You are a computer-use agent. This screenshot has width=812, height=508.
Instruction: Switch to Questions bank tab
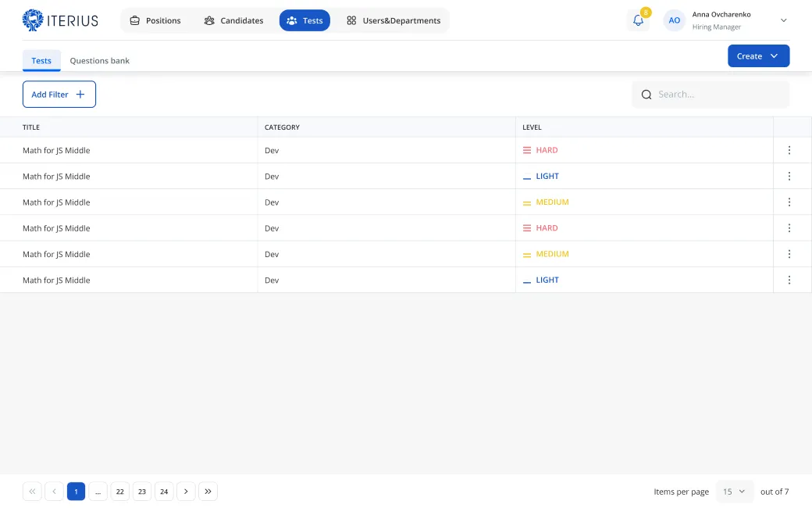tap(99, 60)
